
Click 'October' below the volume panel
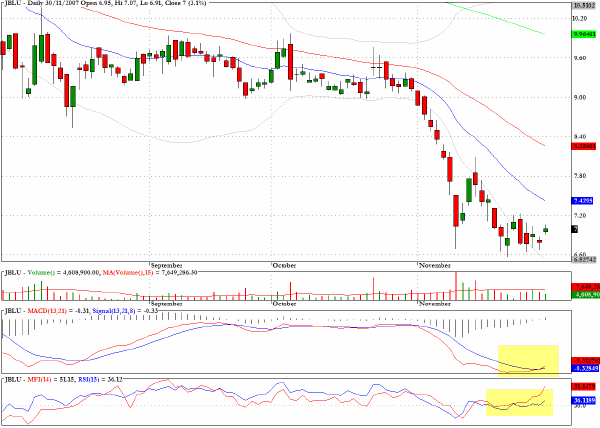pyautogui.click(x=284, y=304)
